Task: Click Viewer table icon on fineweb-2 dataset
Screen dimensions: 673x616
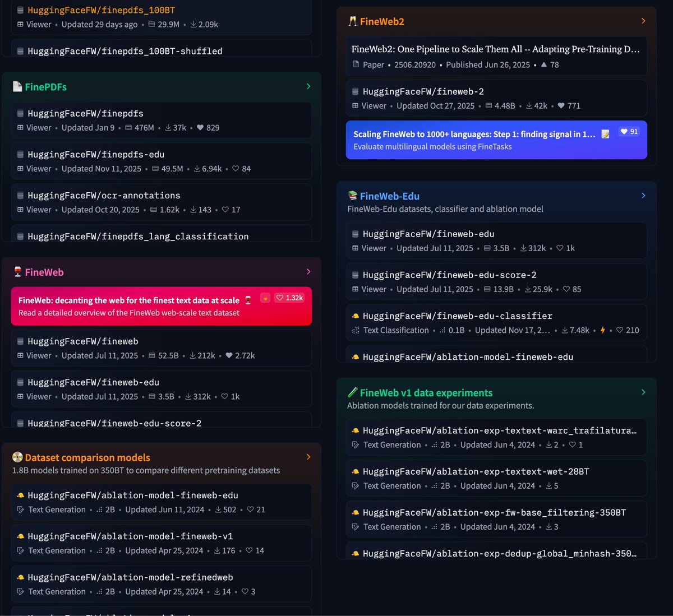Action: tap(356, 106)
